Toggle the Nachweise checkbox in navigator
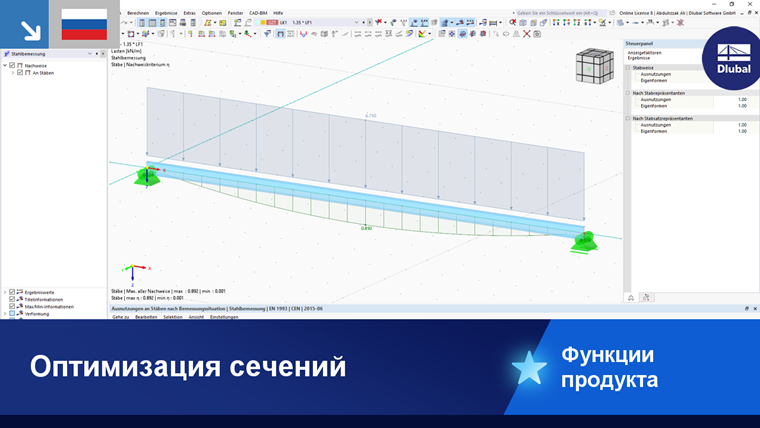Screen dimensions: 760x428 pyautogui.click(x=13, y=65)
